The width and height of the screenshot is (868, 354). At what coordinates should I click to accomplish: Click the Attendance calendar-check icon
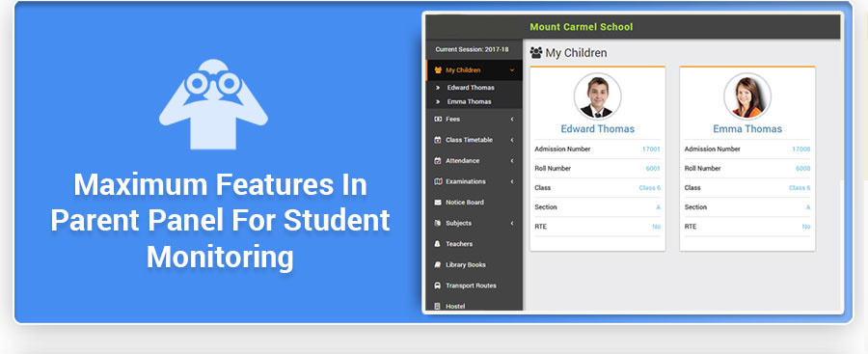pos(438,161)
